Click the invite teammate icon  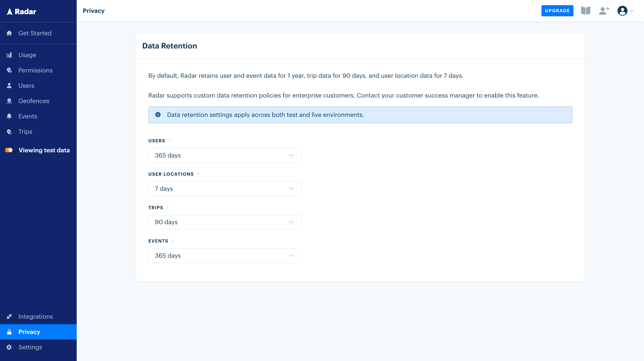coord(604,11)
